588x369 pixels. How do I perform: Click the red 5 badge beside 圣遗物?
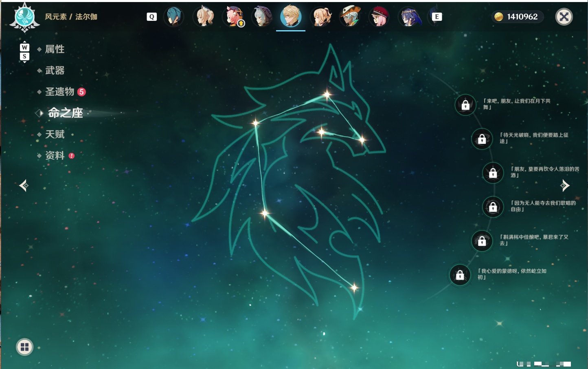[x=81, y=92]
